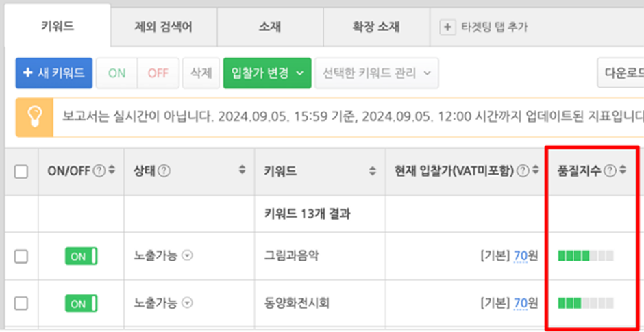Click plus icon for 타겟팅 탭 추가

click(447, 27)
